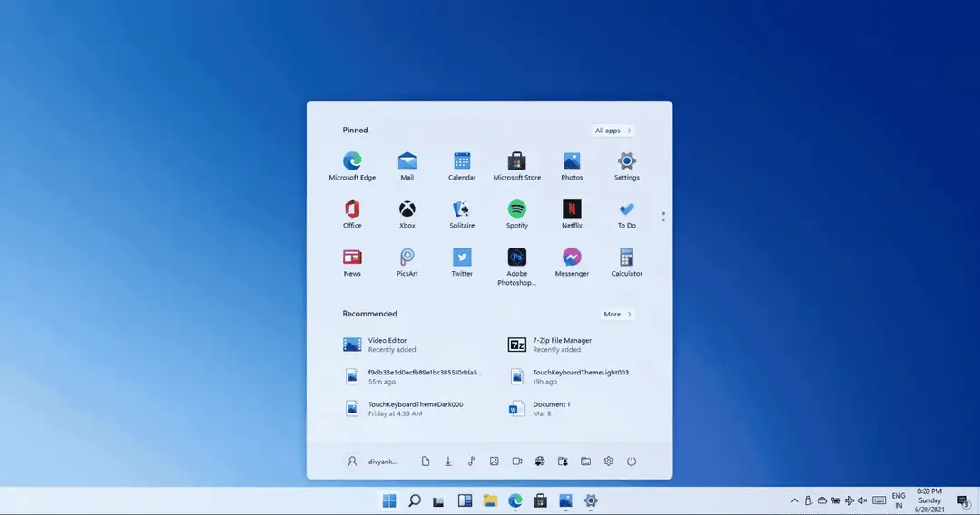980x515 pixels.
Task: Open the Music folder shortcut
Action: pyautogui.click(x=471, y=462)
